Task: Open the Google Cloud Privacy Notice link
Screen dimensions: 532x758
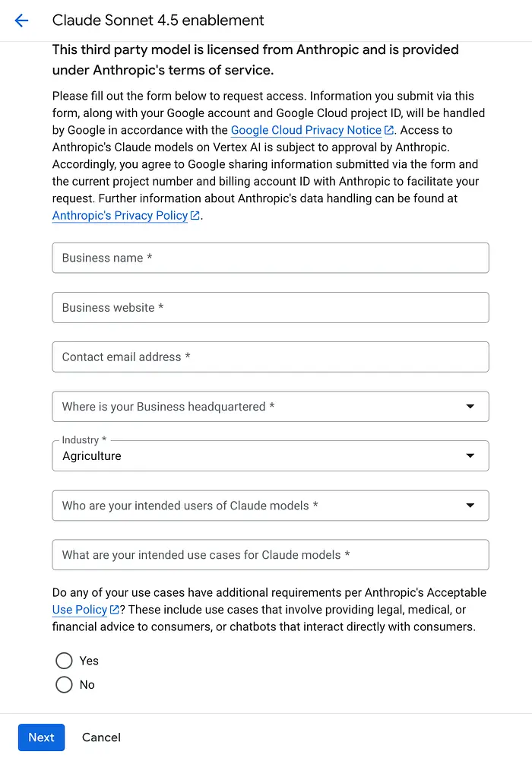Action: point(306,130)
